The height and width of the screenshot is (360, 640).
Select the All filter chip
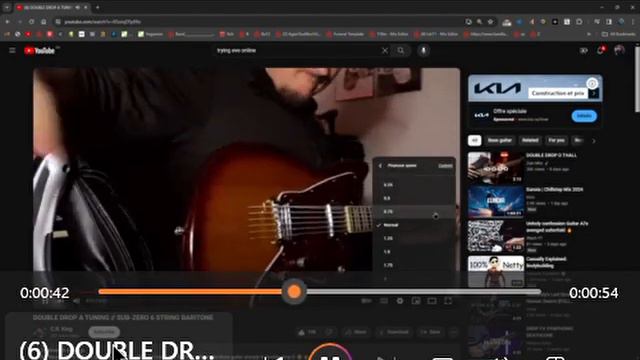pyautogui.click(x=474, y=140)
